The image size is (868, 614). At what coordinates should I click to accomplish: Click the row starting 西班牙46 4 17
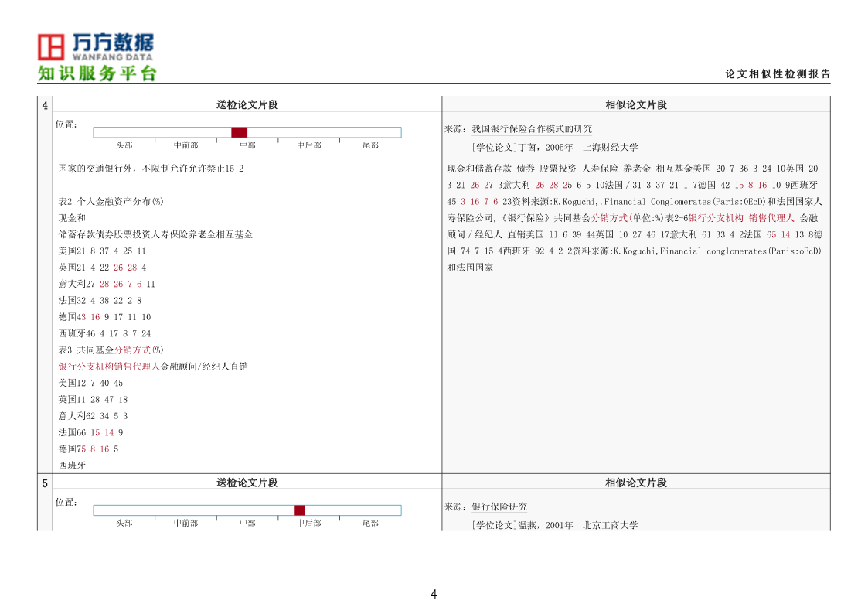point(104,333)
